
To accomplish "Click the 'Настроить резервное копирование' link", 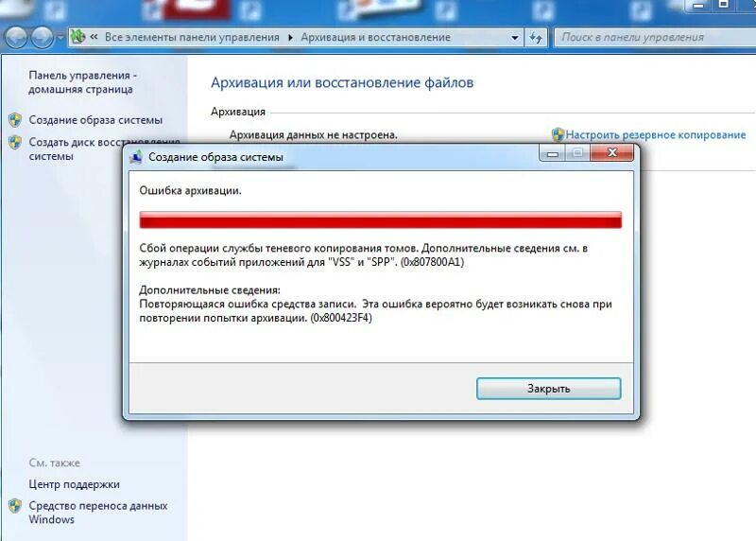I will [x=655, y=134].
